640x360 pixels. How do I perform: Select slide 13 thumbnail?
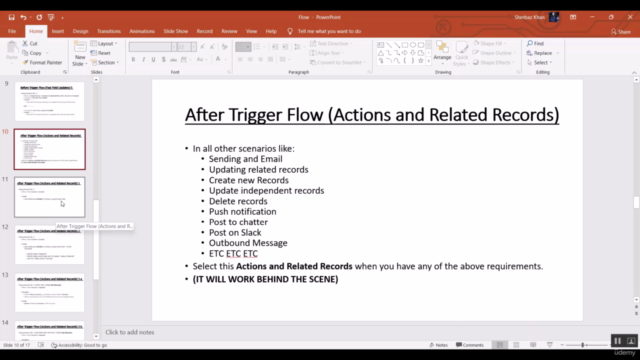click(50, 293)
